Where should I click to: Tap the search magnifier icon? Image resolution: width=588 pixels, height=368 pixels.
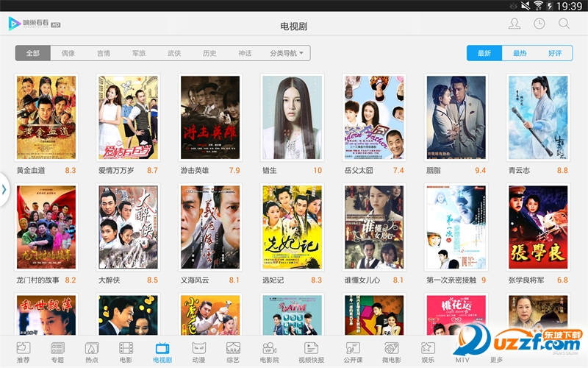pos(564,24)
